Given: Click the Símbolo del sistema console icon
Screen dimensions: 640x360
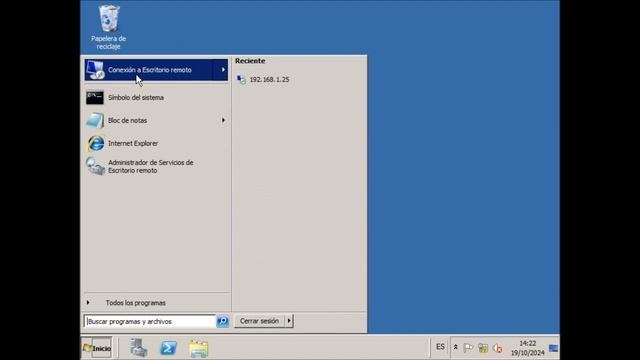Looking at the screenshot, I should [95, 98].
